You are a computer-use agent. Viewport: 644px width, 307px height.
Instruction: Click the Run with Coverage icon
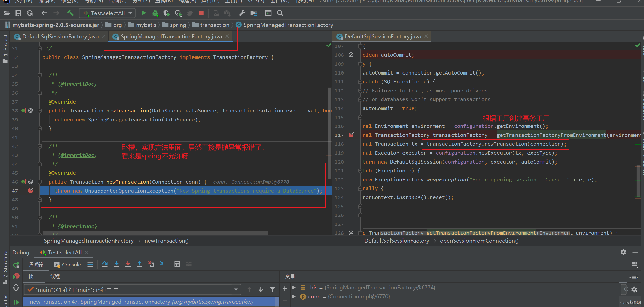click(167, 13)
